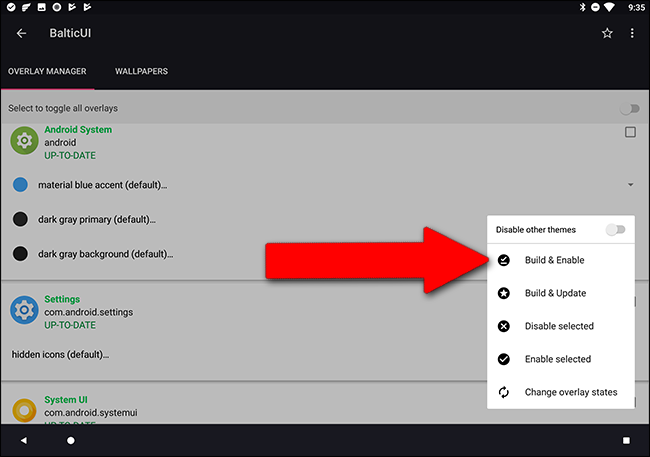650x457 pixels.
Task: Open hidden icons (default) option
Action: coord(60,355)
